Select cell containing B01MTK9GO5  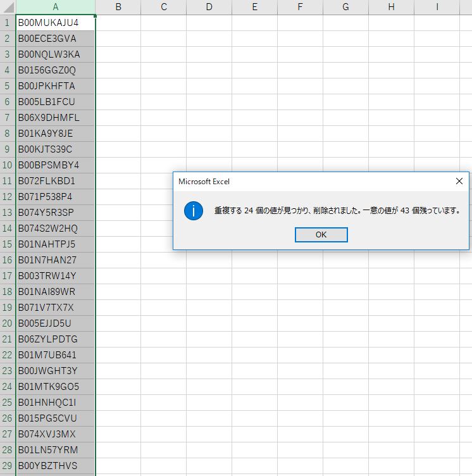(56, 387)
